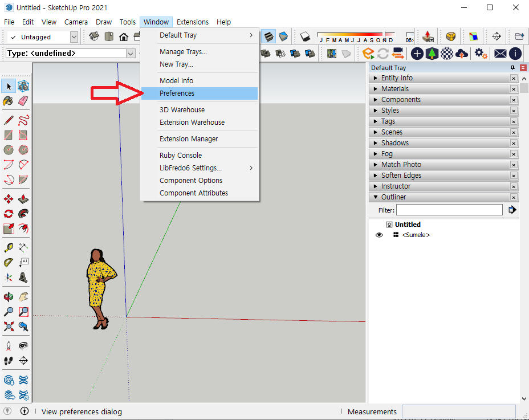Choose the Rotate tool
Viewport: 529px width, 420px height.
[x=9, y=214]
